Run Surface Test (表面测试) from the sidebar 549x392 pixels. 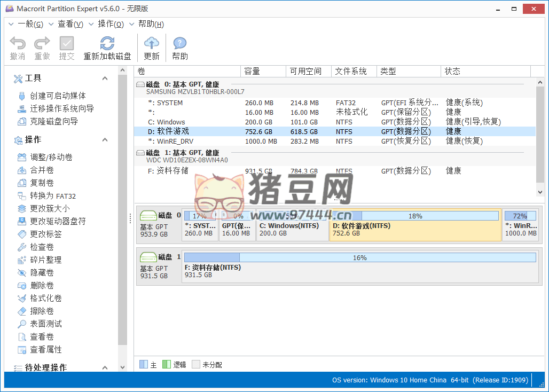pos(46,324)
